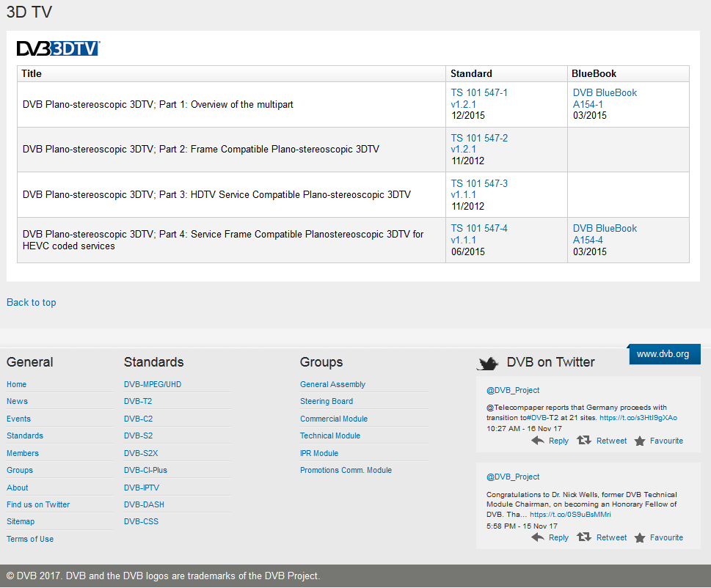Open the TS 101 547-1 standard link

point(478,93)
